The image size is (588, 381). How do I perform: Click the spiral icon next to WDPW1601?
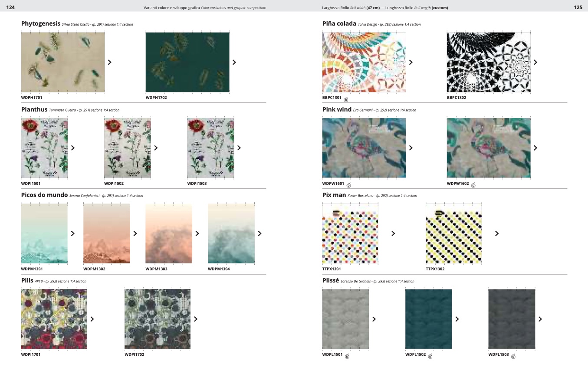click(348, 185)
